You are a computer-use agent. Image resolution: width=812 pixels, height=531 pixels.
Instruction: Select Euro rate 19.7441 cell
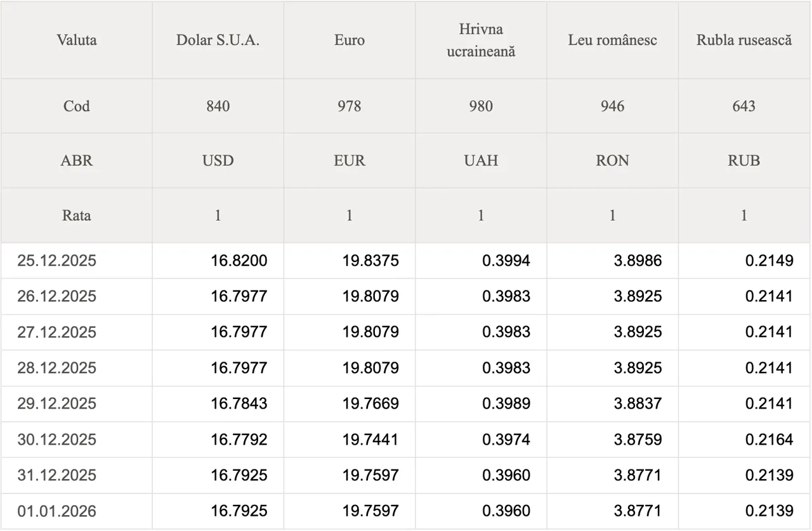(370, 440)
